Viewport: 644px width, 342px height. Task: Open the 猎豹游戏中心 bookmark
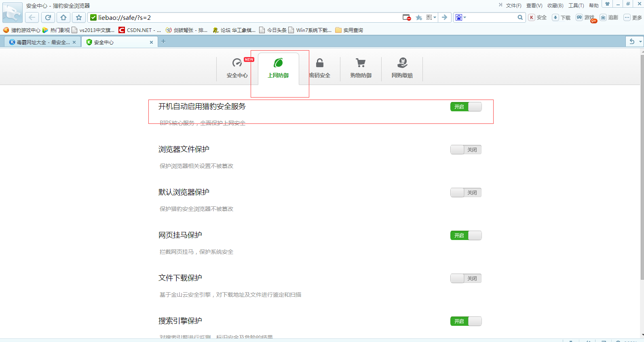point(22,30)
